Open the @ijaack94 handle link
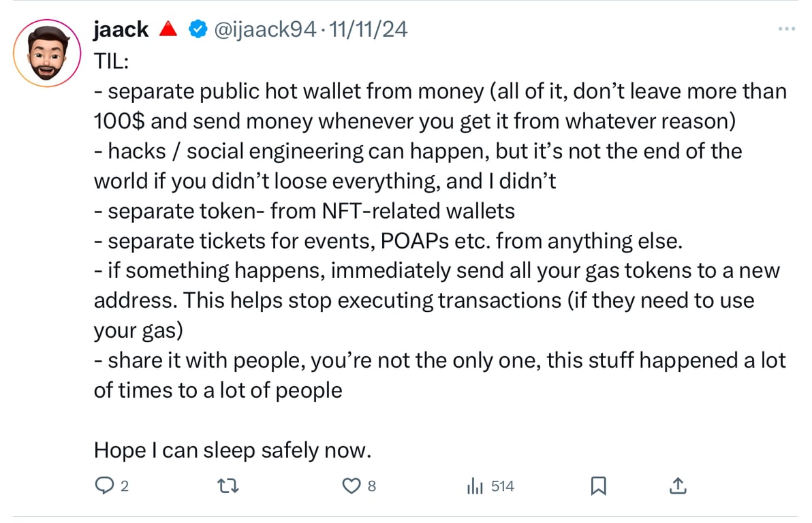812x523 pixels. coord(266,29)
